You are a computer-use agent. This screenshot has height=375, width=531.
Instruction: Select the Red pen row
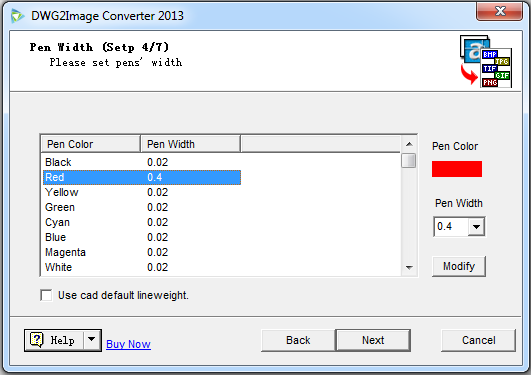click(142, 177)
